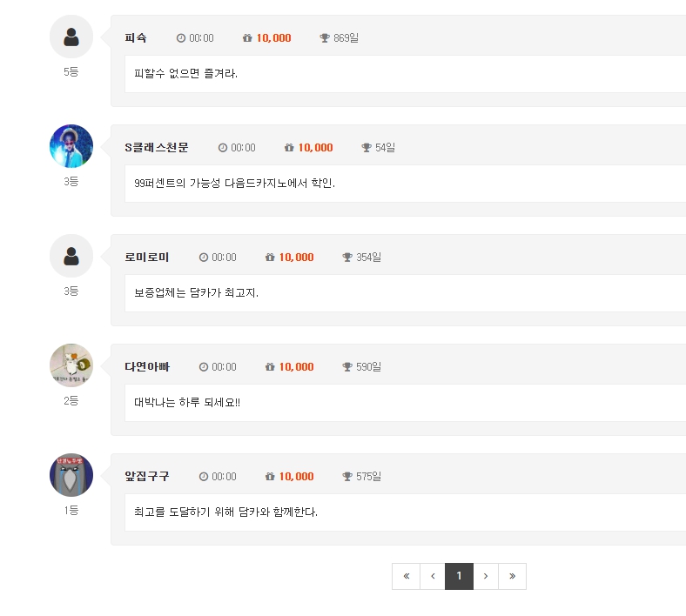
Task: Open the username link S클래스천문
Action: tap(157, 148)
